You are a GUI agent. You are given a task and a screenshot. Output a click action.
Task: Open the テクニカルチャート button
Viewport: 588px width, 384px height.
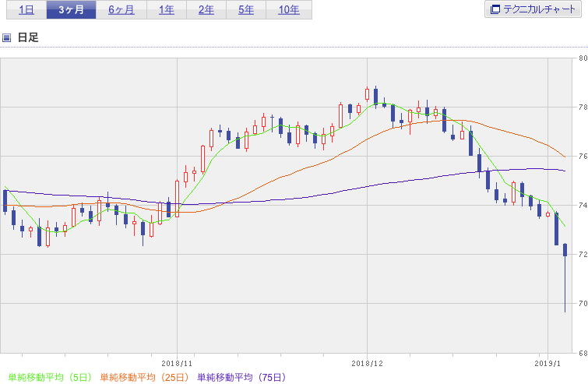point(533,9)
